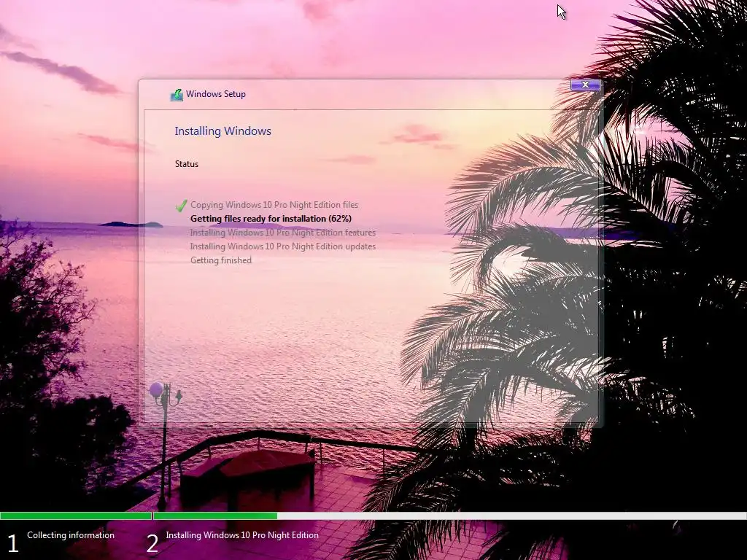Click the Installing Windows heading

pyautogui.click(x=222, y=131)
